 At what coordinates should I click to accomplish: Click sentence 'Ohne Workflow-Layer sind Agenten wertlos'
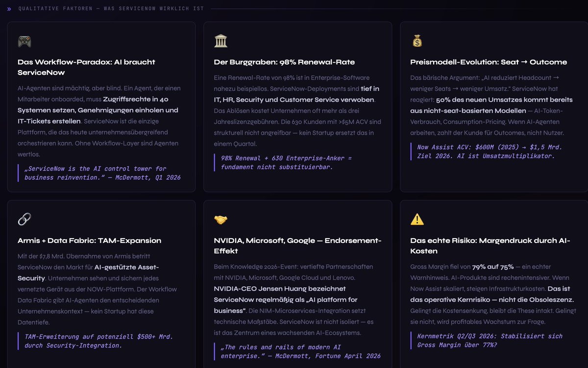pyautogui.click(x=98, y=149)
